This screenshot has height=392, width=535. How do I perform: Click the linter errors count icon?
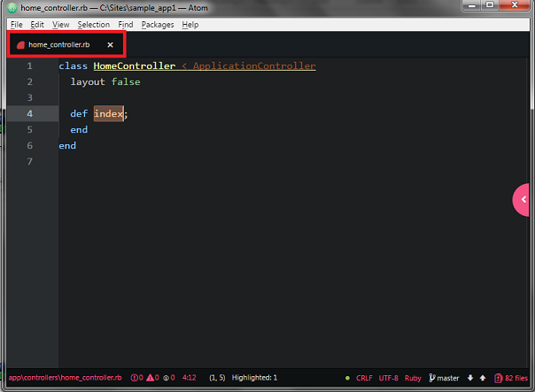(x=135, y=378)
